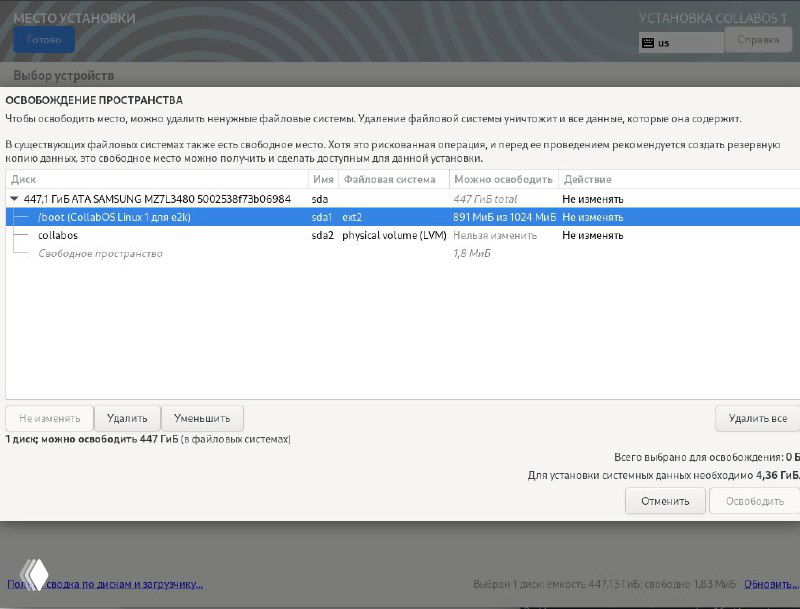Click the keyboard layout icon
Viewport: 800px width, 609px height.
tap(648, 43)
